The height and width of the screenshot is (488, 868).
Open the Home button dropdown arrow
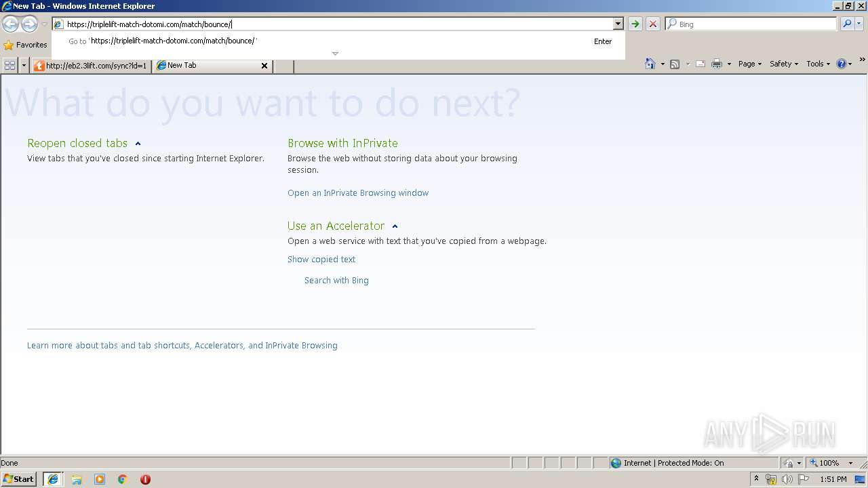tap(663, 64)
